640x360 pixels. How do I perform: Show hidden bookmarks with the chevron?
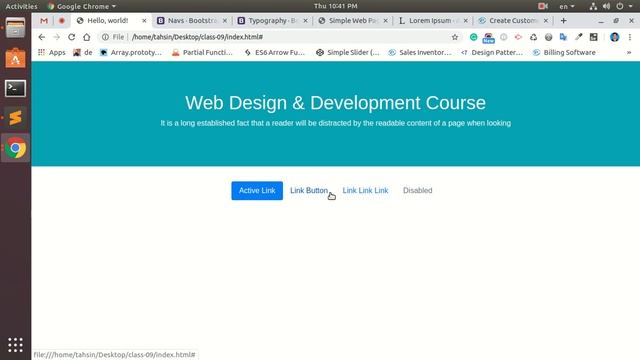coord(629,52)
